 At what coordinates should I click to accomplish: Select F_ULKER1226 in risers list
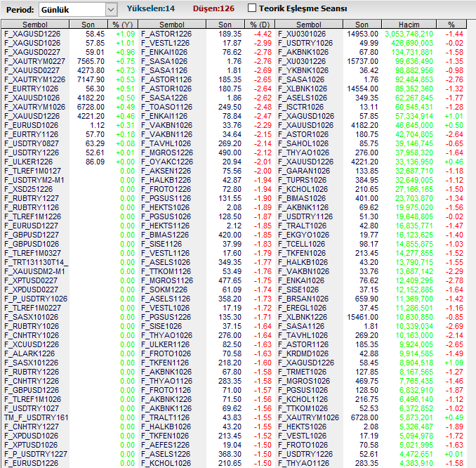[28, 162]
